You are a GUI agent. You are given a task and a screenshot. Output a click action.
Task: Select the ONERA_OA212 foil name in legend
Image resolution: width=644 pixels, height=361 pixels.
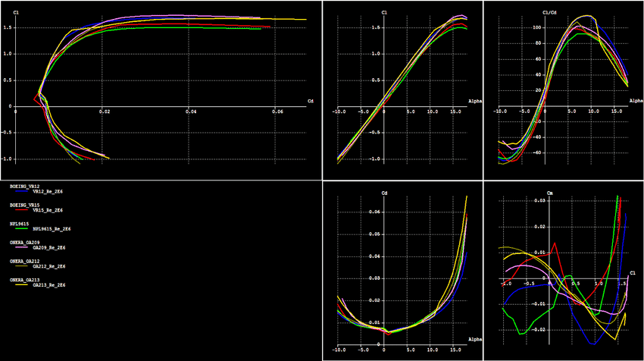(24, 261)
